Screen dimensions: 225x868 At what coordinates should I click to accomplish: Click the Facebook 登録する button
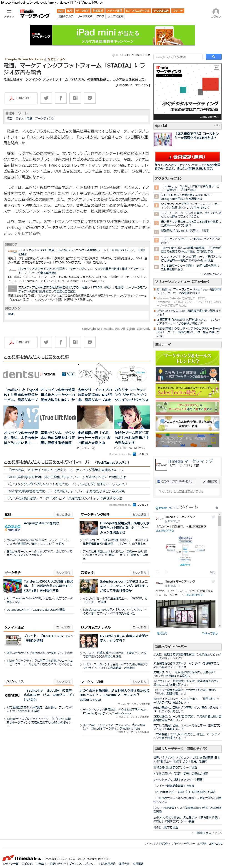210,482
